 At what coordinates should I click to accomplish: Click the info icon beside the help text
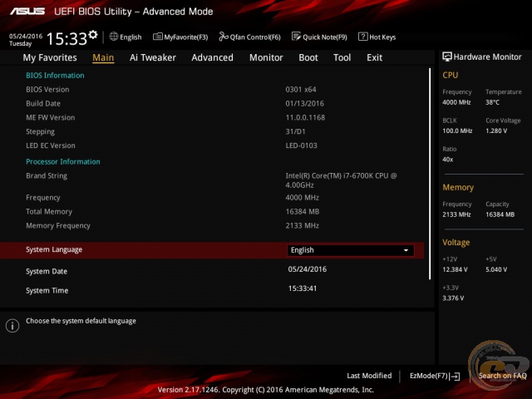pyautogui.click(x=12, y=326)
